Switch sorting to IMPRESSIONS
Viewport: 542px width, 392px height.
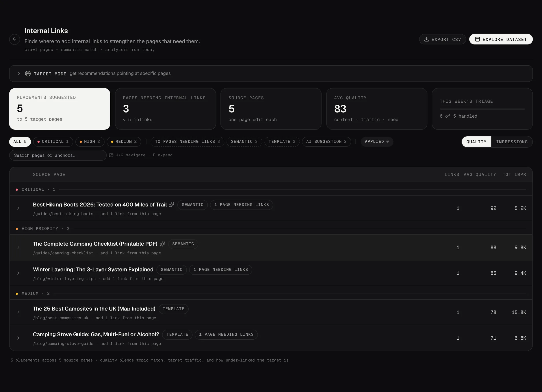[512, 142]
